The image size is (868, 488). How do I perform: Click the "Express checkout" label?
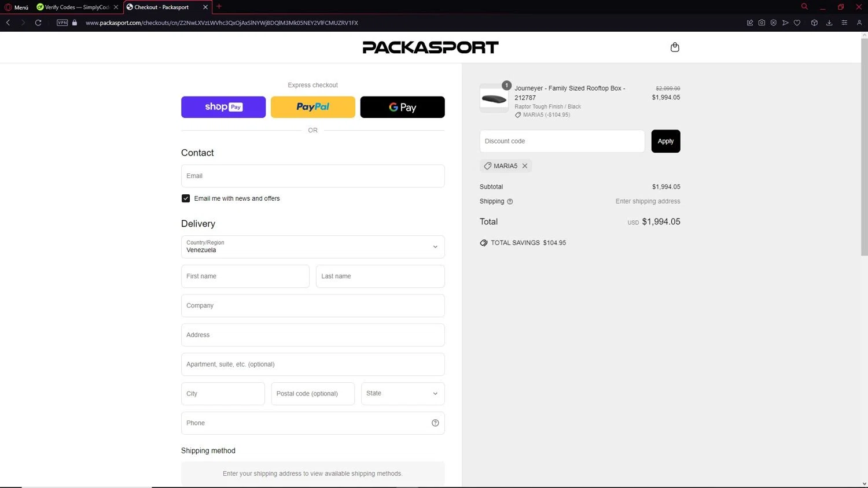[x=313, y=85]
